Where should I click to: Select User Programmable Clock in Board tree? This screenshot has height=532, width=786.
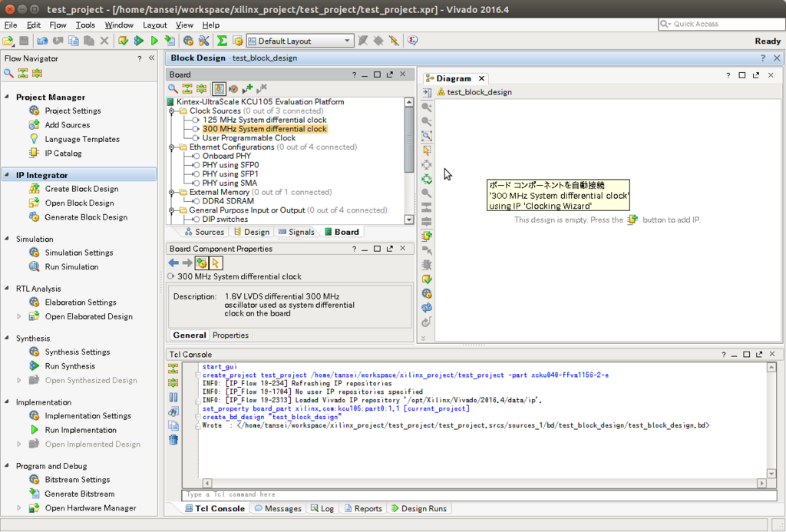pos(249,138)
